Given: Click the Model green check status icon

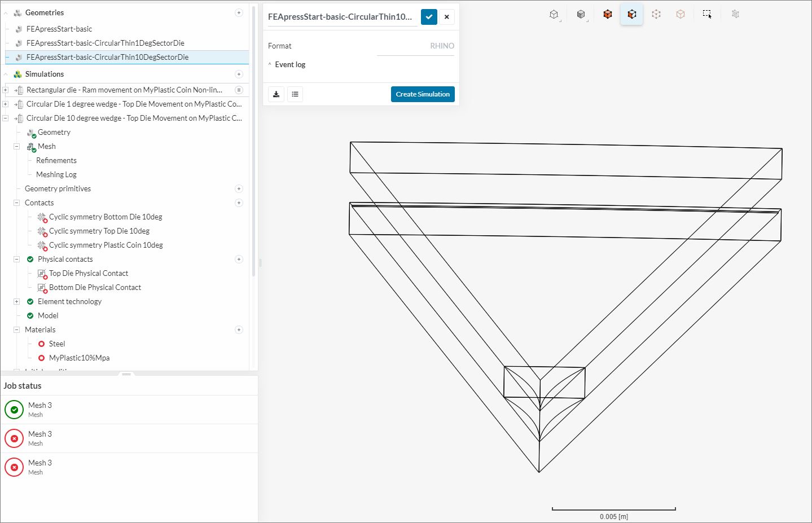Looking at the screenshot, I should point(30,315).
